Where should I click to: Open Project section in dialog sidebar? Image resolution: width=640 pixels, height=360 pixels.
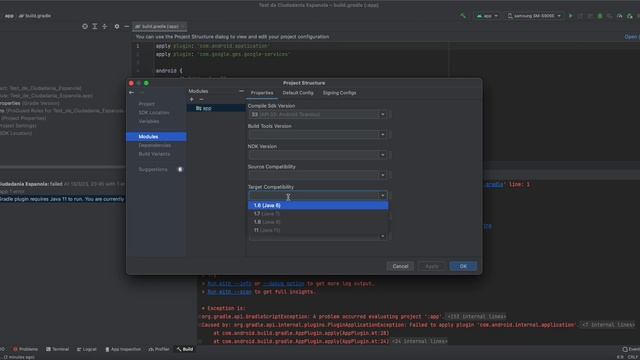coord(147,104)
